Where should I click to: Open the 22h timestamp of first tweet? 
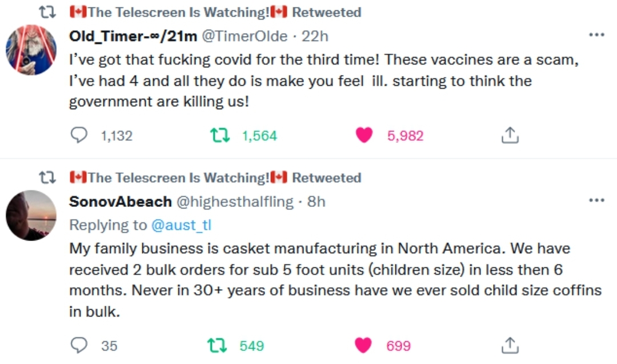315,36
